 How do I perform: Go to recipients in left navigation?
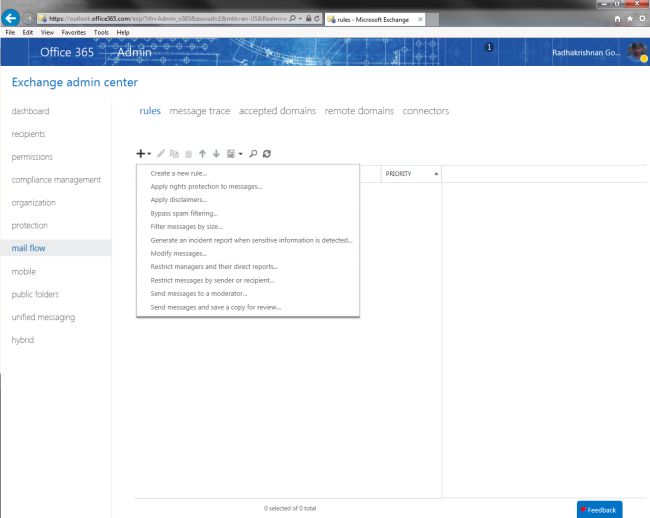[x=28, y=134]
